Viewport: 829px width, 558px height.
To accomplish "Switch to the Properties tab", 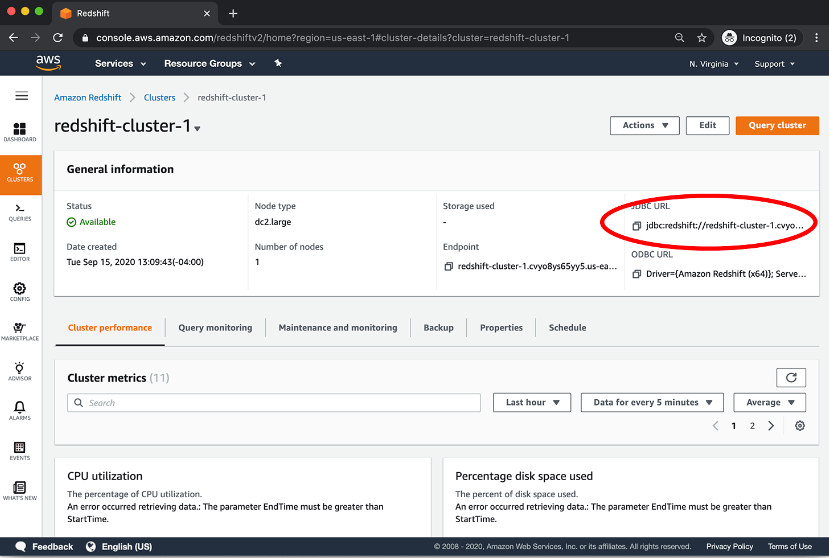I will (x=501, y=328).
